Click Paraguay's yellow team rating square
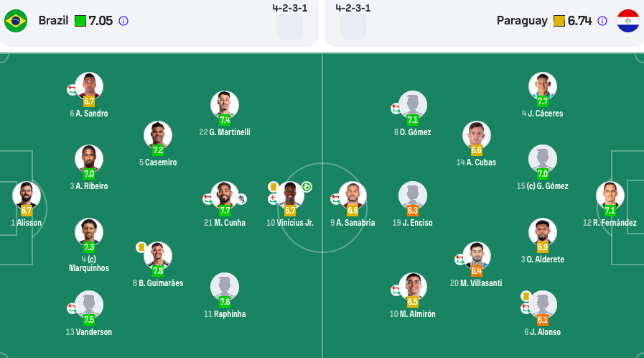Viewport: 644px width, 358px height. coord(559,21)
